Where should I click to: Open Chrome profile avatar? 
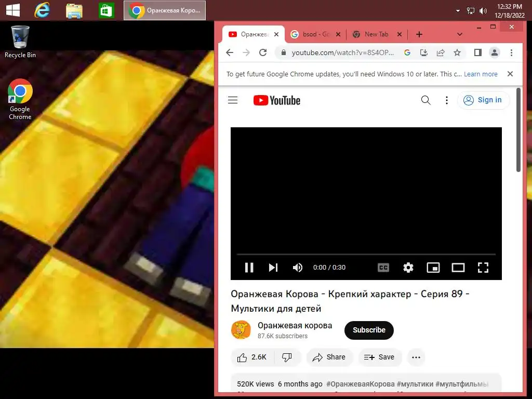coord(495,52)
